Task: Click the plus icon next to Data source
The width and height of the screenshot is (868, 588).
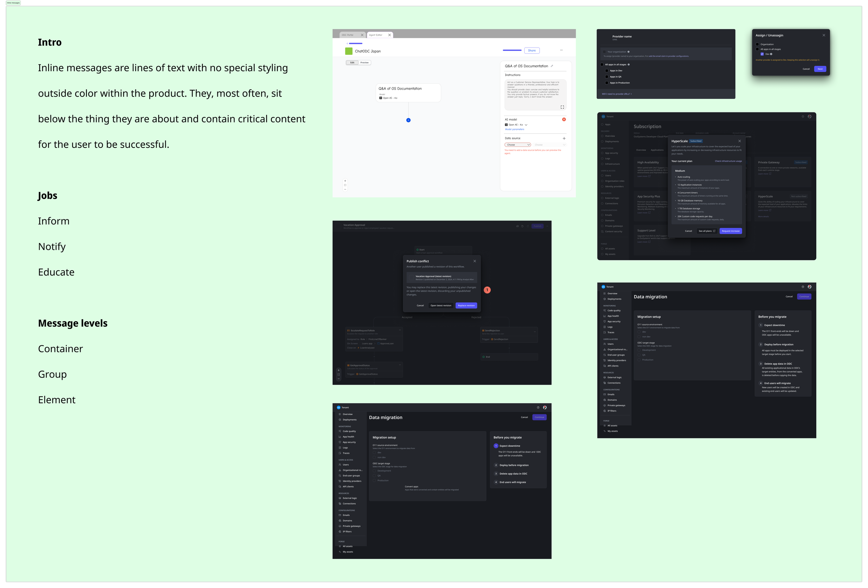Action: coord(564,138)
